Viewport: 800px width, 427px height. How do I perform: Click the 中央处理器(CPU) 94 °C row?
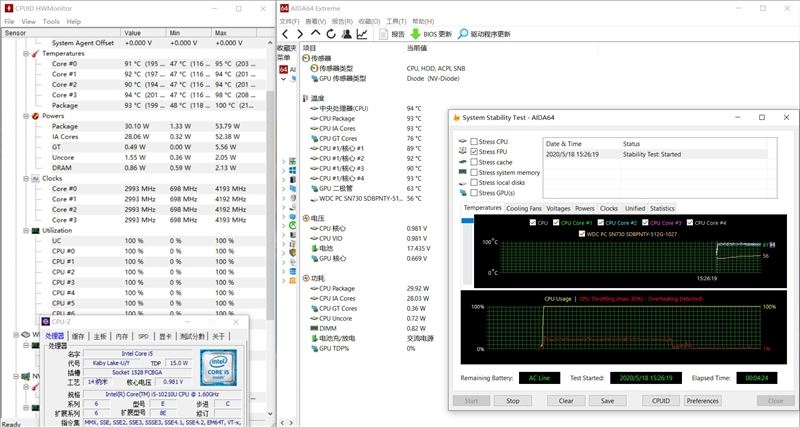pos(365,109)
